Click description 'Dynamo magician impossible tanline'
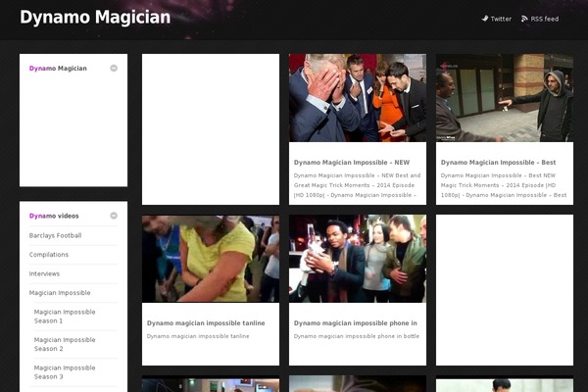Viewport: 588px width, 392px height. [198, 336]
